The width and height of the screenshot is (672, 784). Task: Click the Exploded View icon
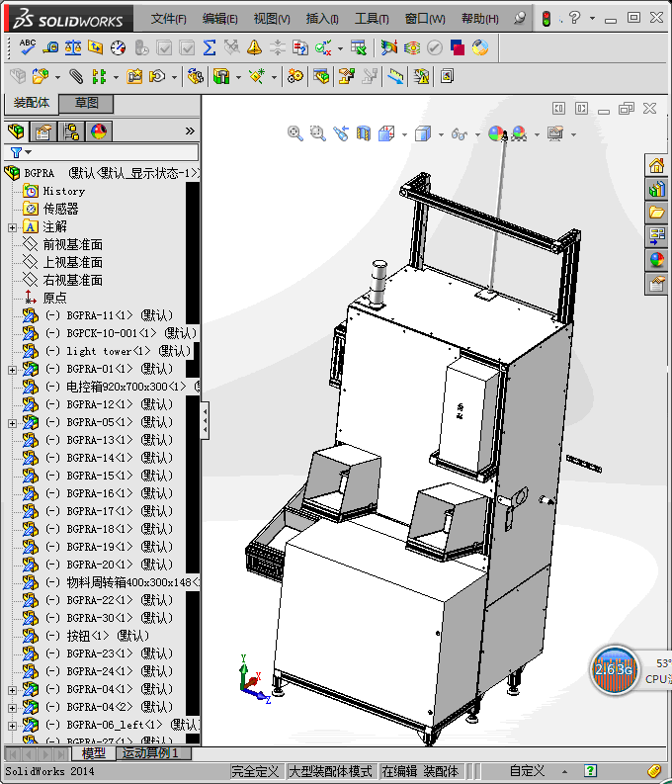point(346,76)
